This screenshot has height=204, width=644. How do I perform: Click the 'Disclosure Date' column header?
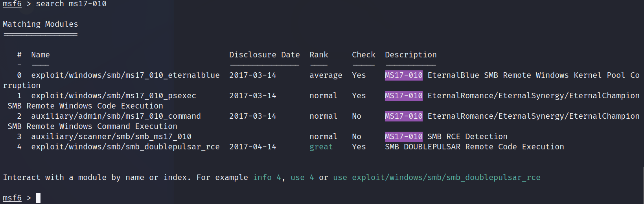coord(265,55)
